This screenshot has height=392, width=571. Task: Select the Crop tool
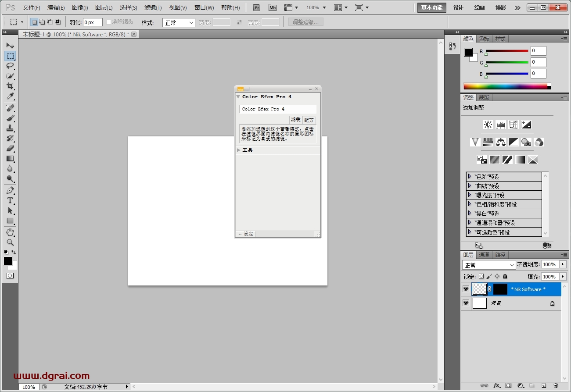(10, 86)
